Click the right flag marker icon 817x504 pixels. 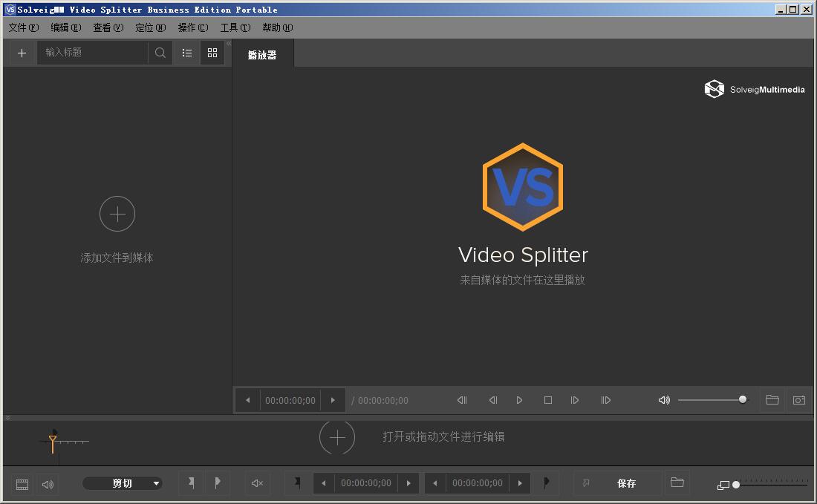pos(218,483)
